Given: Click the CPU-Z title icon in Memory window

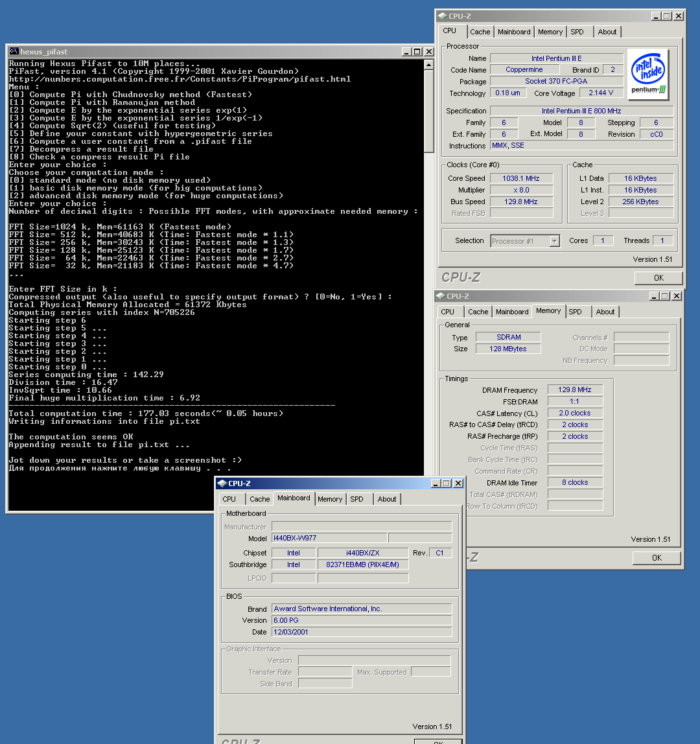Looking at the screenshot, I should [x=440, y=296].
